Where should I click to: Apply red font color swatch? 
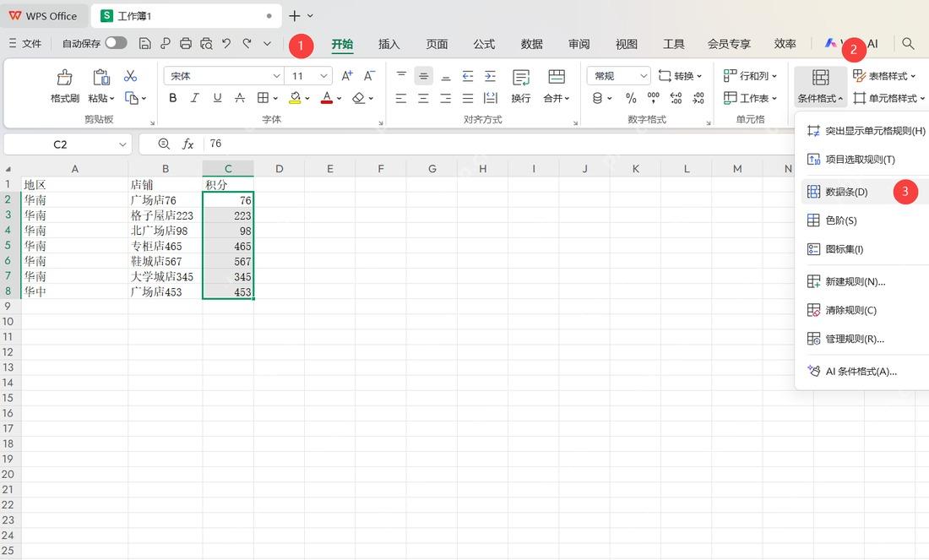(x=327, y=98)
